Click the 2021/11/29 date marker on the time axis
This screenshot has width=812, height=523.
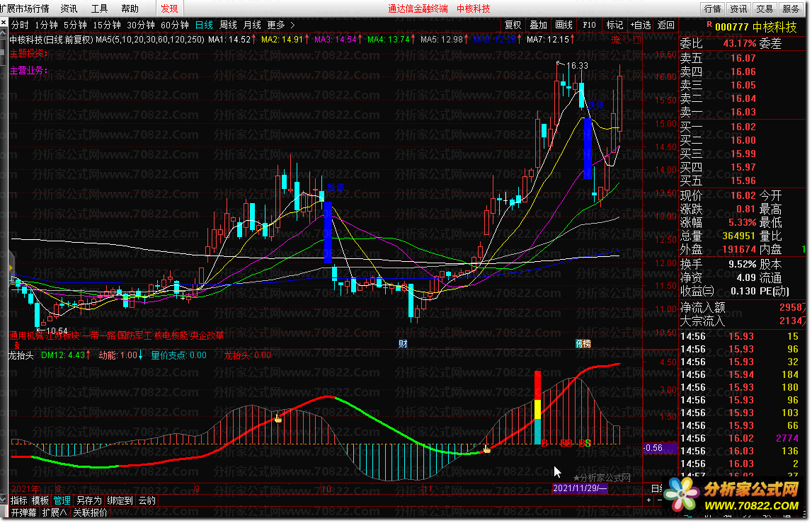pyautogui.click(x=580, y=488)
